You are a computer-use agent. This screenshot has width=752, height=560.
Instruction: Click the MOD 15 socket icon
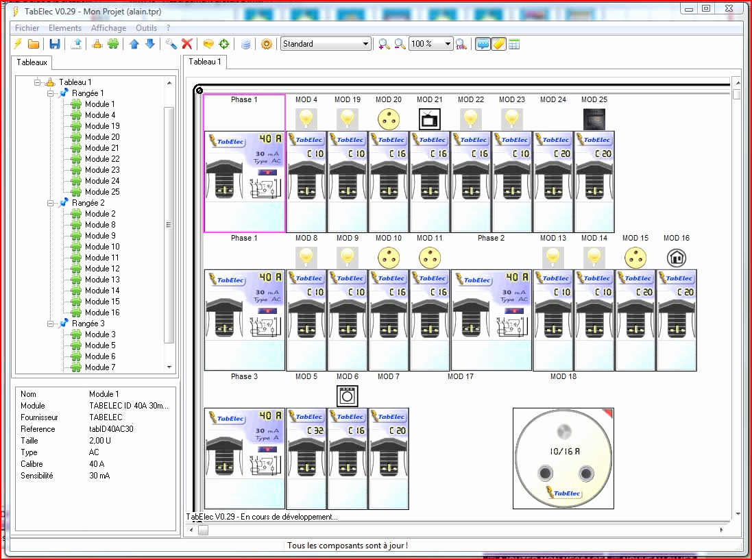pyautogui.click(x=635, y=258)
